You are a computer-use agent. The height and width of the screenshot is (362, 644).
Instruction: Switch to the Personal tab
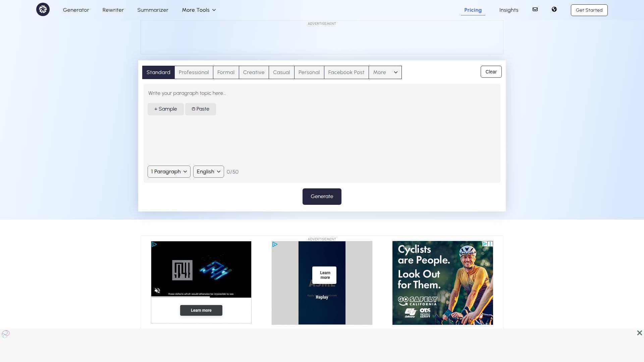[x=309, y=72]
